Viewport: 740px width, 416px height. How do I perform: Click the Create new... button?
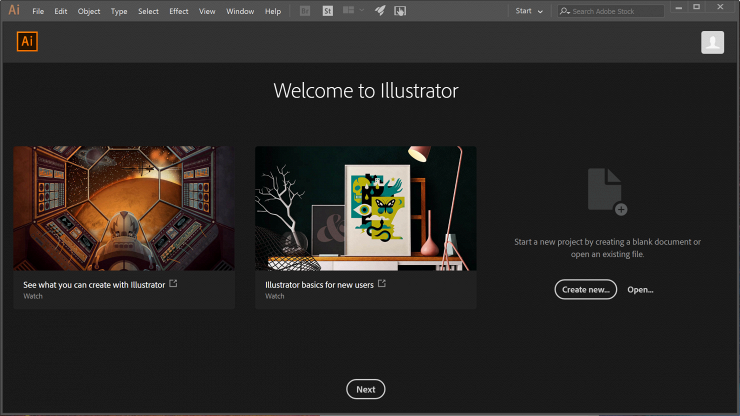585,289
